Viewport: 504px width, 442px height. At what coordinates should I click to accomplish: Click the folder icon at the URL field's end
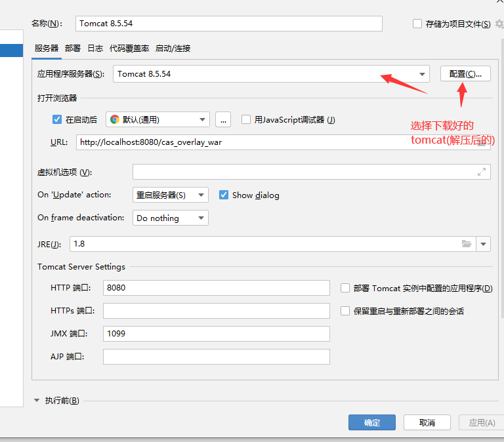point(482,142)
